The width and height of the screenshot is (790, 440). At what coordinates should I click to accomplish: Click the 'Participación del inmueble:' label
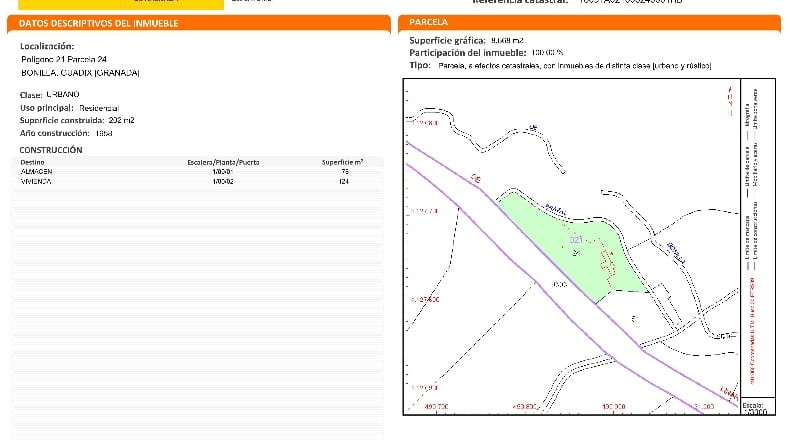468,53
